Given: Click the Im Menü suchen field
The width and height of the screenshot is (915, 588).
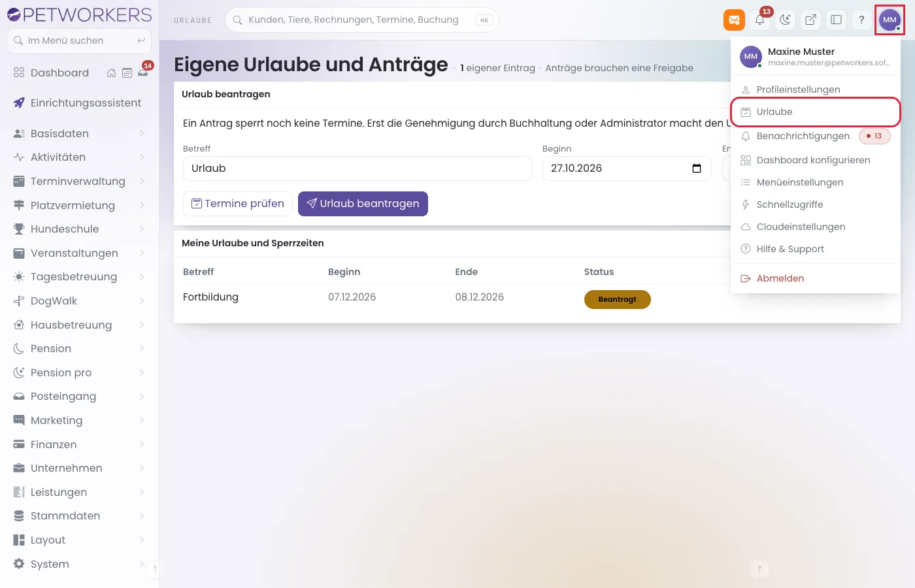Looking at the screenshot, I should click(79, 41).
